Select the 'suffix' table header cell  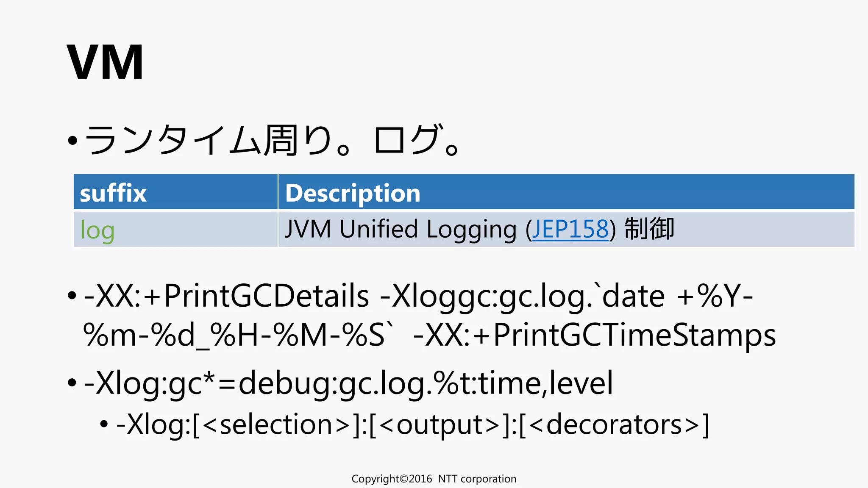click(x=175, y=192)
